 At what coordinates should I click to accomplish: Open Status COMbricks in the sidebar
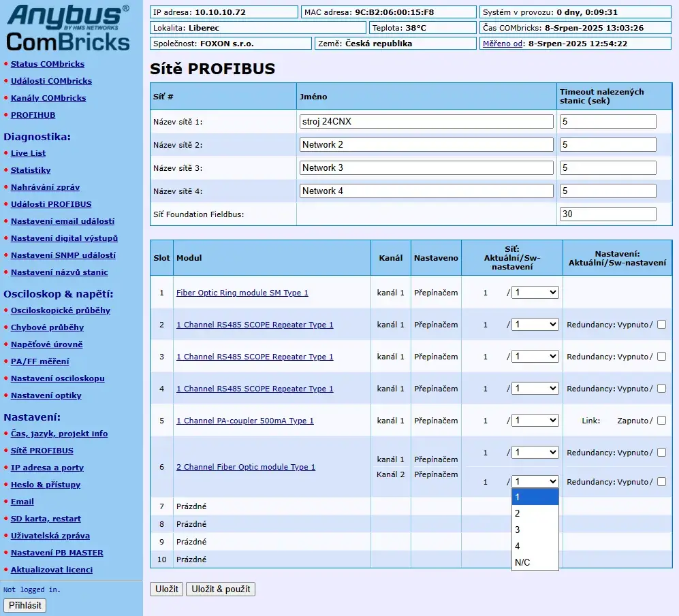[x=48, y=64]
